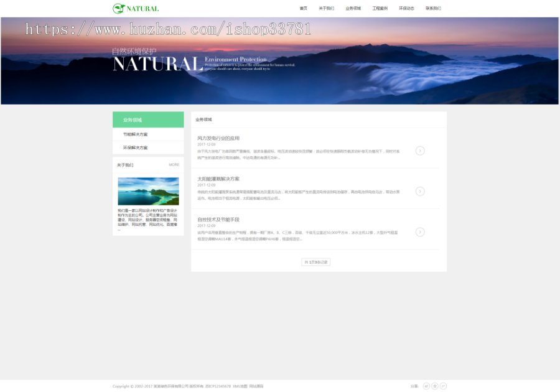
Task: Click the Weibo share icon in footer
Action: [x=426, y=386]
